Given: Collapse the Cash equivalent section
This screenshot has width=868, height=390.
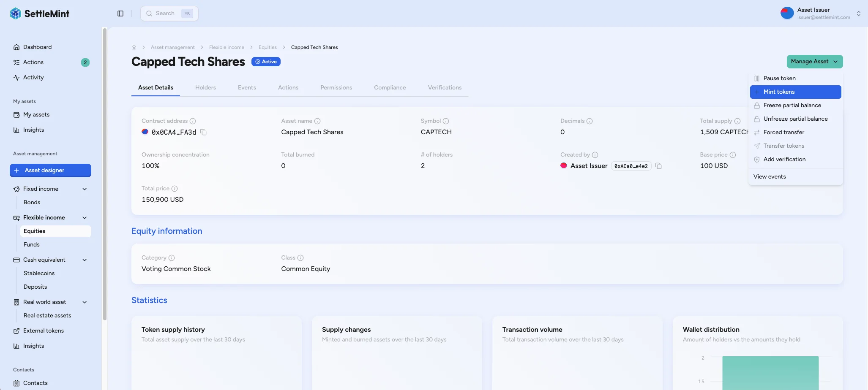Looking at the screenshot, I should 85,260.
